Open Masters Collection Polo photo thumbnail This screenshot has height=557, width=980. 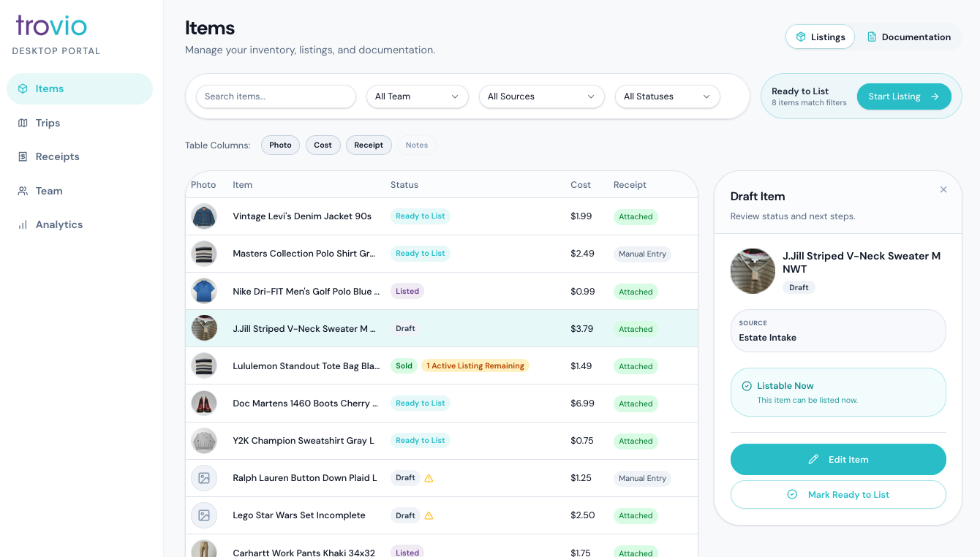[x=204, y=254]
